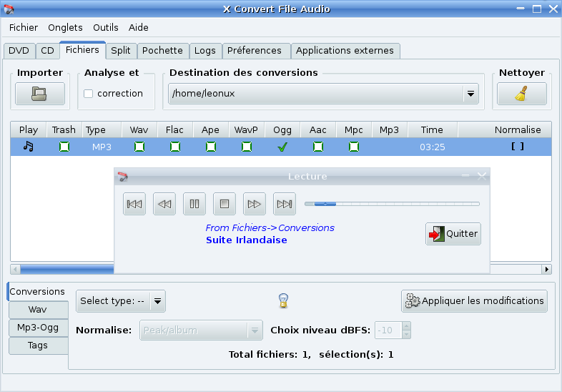Click the light bulb hint icon
562x392 pixels.
point(284,300)
